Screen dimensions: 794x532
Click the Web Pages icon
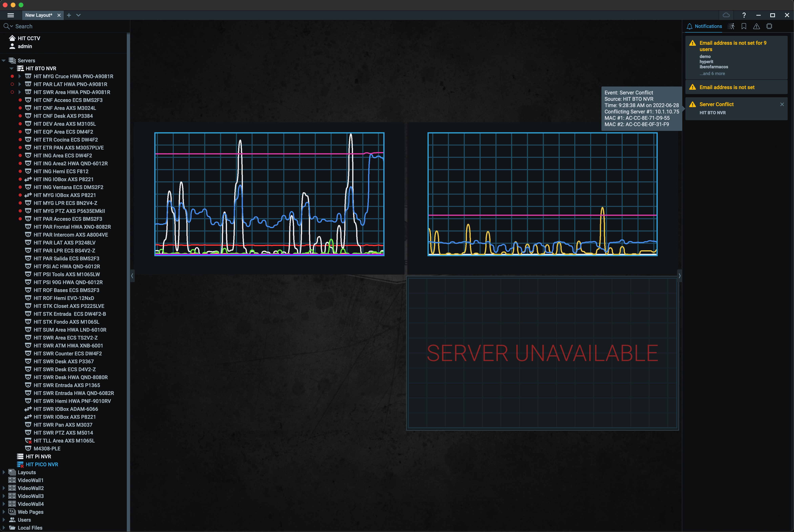(x=12, y=512)
